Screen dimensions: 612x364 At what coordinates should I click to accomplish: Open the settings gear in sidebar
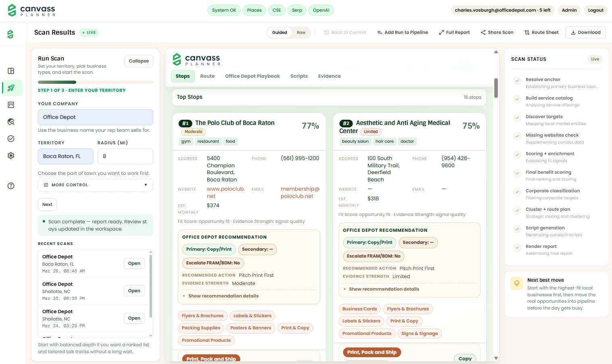coord(11,156)
